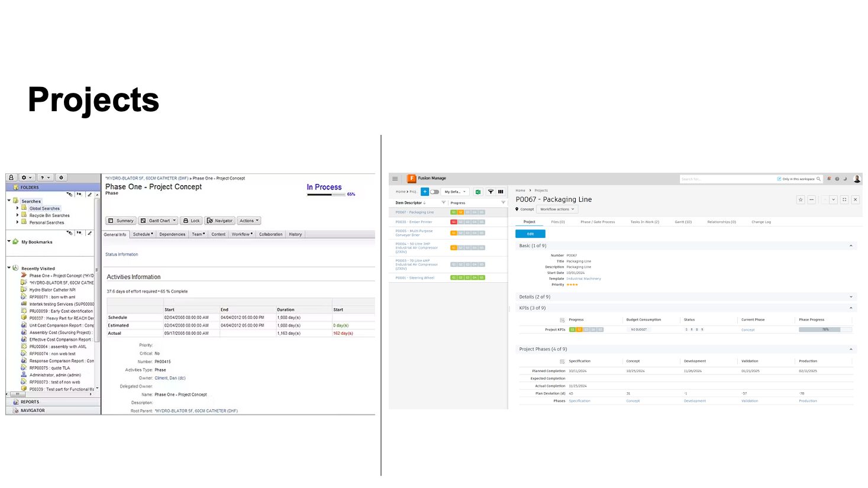
Task: Click the Lock icon button on the phase toolbar
Action: pyautogui.click(x=192, y=220)
